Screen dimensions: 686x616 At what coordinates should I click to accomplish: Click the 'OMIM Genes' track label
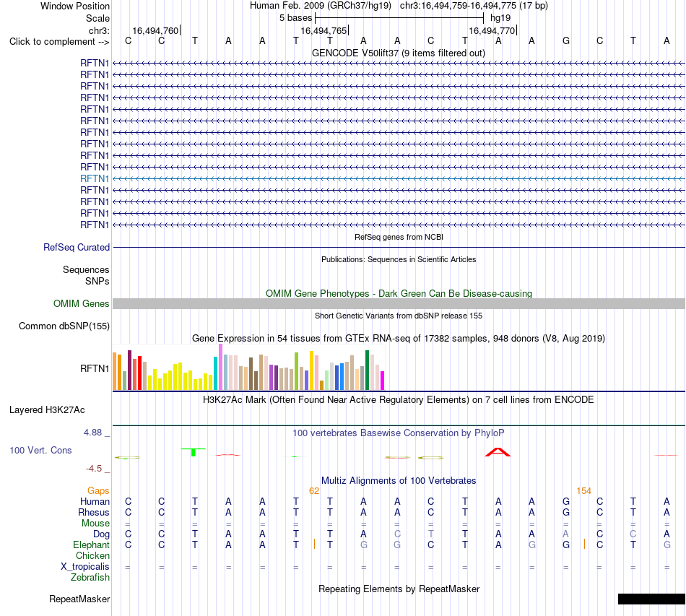pos(81,303)
